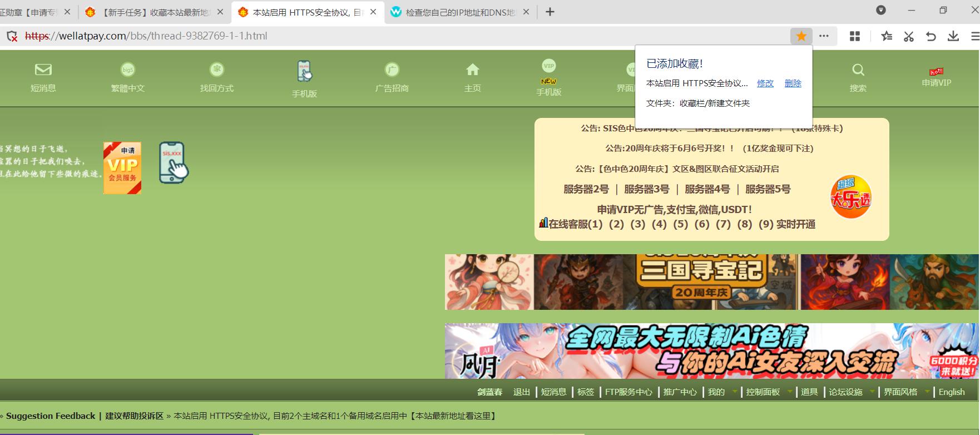980x435 pixels.
Task: Switch to 繁體中文 via big5 icon
Action: tap(128, 70)
